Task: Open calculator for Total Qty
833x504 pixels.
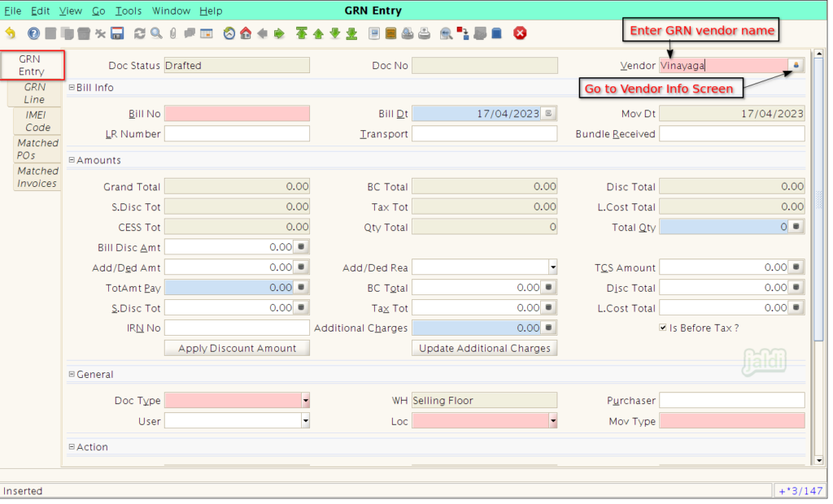Action: (796, 227)
